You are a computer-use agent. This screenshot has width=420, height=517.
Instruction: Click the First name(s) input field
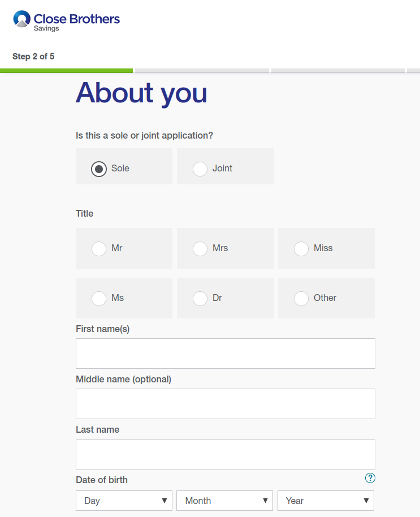[225, 354]
